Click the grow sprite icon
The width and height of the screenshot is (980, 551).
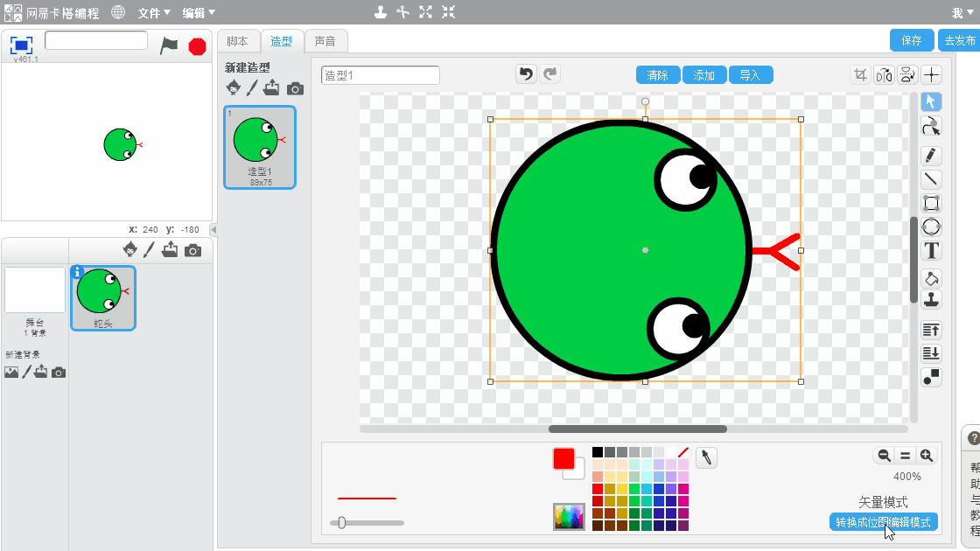coord(425,12)
